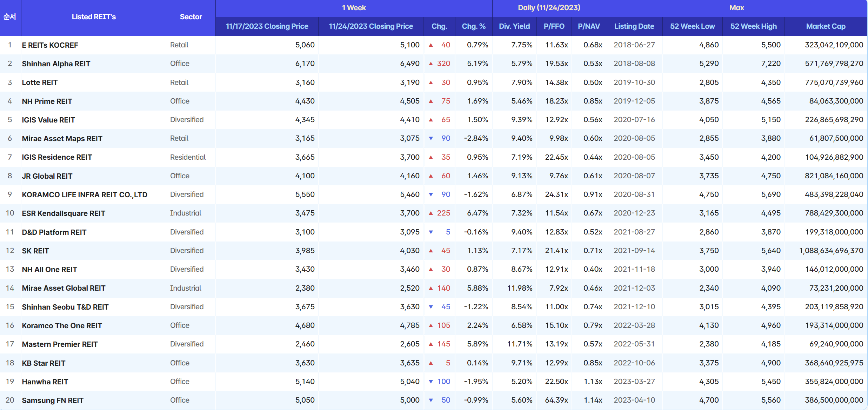Select the Shinhan Seobu T&D REIT name
This screenshot has width=868, height=410.
(x=65, y=307)
